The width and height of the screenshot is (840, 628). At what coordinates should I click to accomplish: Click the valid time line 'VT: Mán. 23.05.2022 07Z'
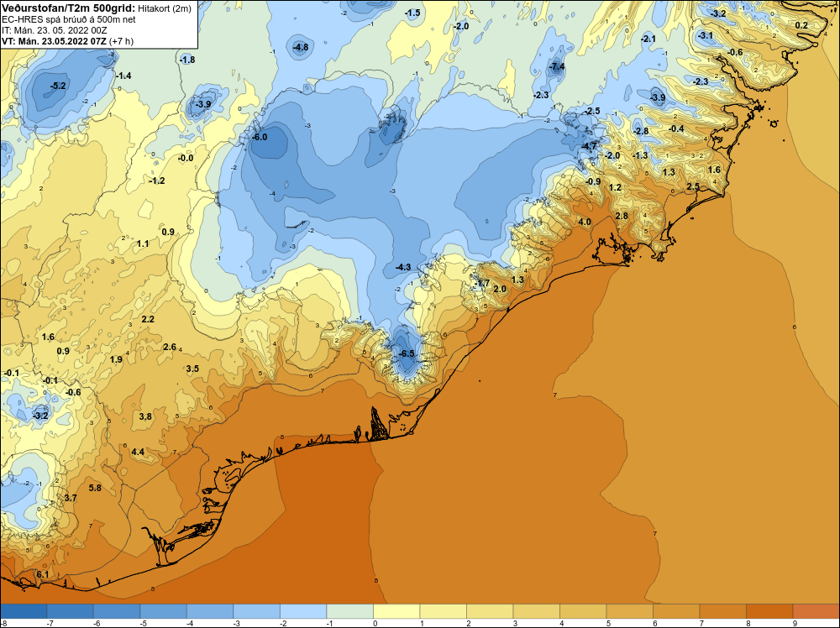pos(54,41)
